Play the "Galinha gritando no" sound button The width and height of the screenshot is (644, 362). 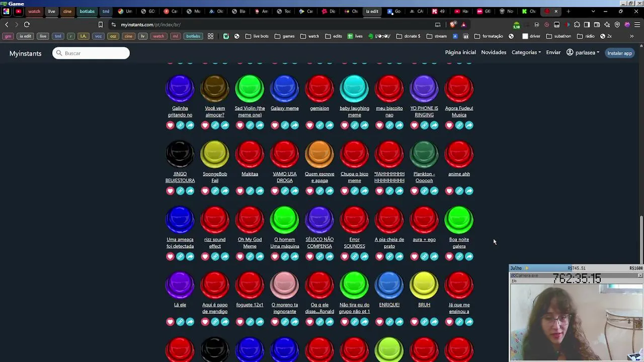[x=180, y=88]
